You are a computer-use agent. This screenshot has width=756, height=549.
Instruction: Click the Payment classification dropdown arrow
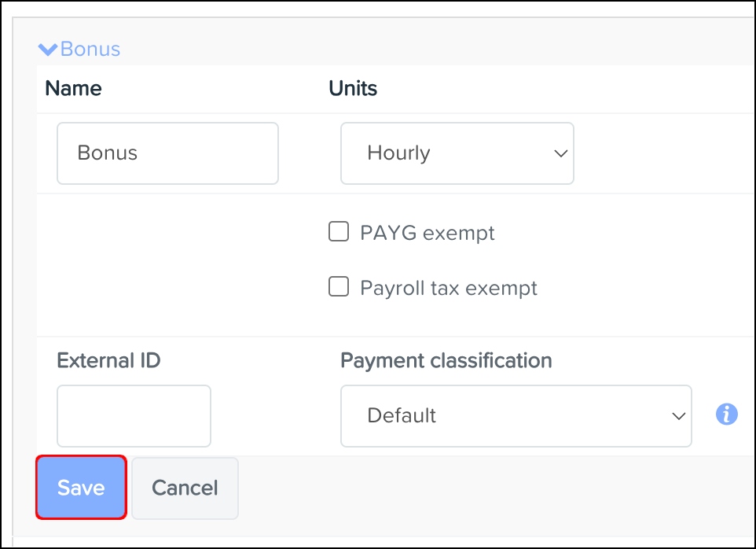tap(678, 416)
